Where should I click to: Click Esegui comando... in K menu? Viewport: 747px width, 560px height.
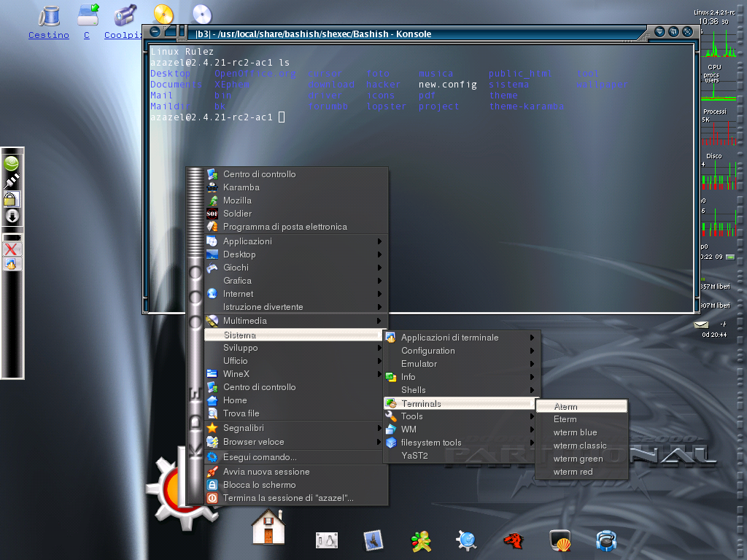click(296, 458)
